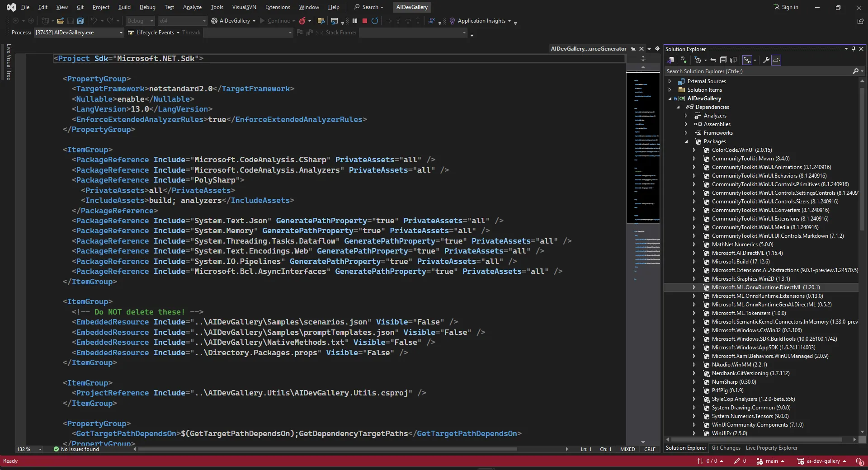Expand the Analyzers node under Dependencies
This screenshot has width=868, height=470.
click(x=686, y=116)
